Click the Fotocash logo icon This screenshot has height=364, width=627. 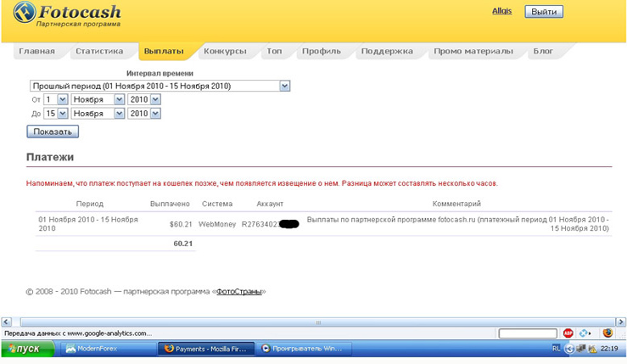[x=25, y=12]
